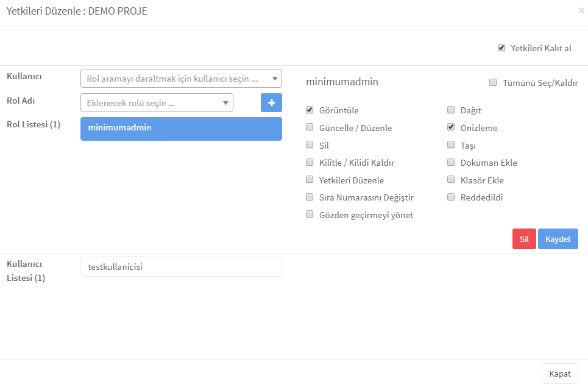The width and height of the screenshot is (588, 390).
Task: Click the red Sil button
Action: 524,239
